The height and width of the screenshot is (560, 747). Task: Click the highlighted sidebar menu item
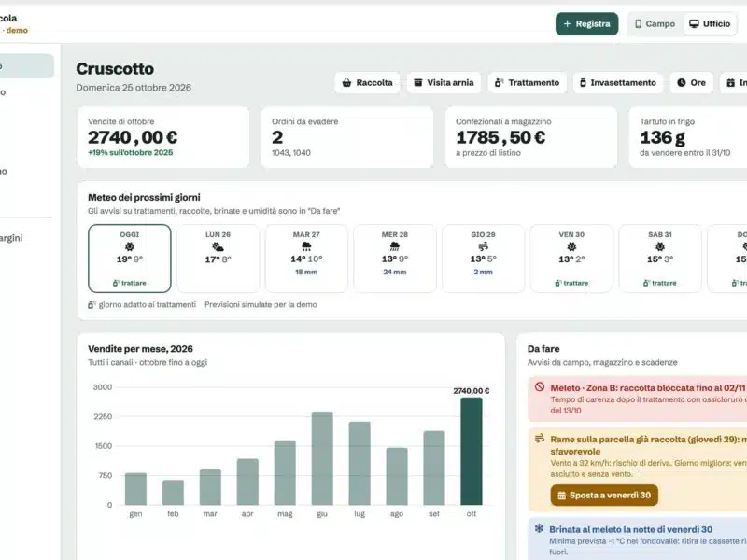tap(26, 65)
